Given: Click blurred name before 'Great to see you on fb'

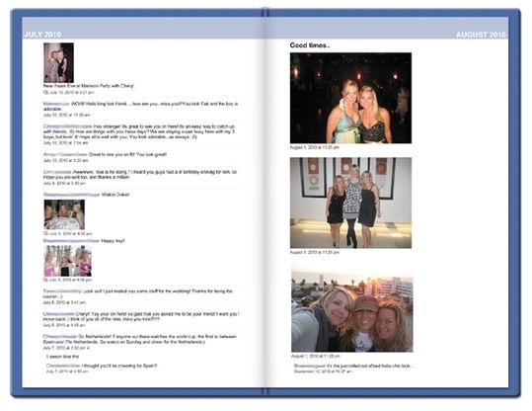Looking at the screenshot, I should (65, 154).
